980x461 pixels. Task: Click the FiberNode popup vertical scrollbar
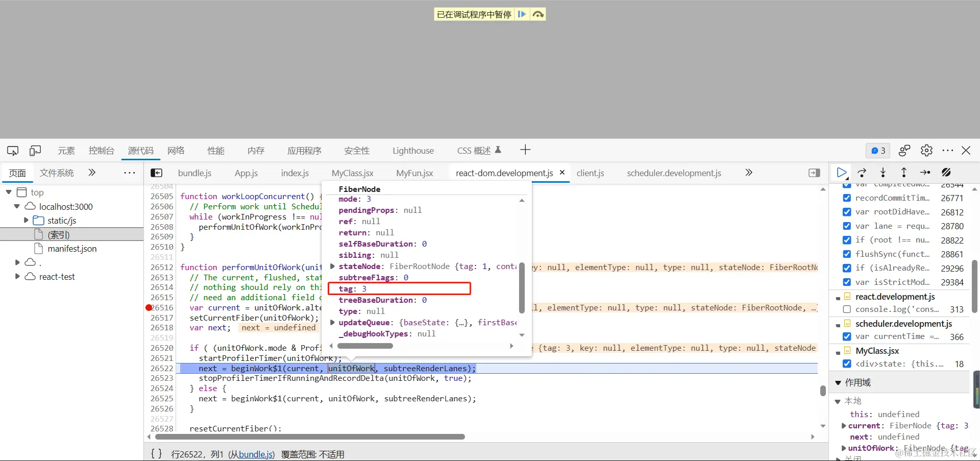tap(522, 287)
